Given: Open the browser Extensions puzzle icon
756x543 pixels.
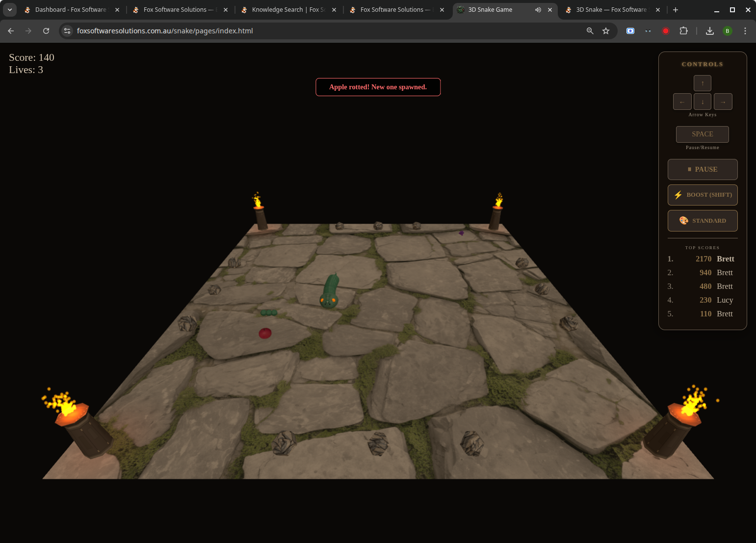Looking at the screenshot, I should pos(683,30).
